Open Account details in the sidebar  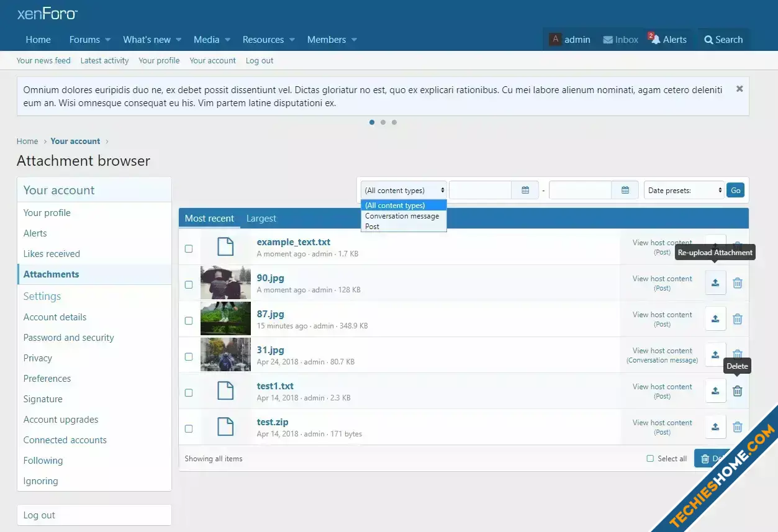pyautogui.click(x=55, y=317)
